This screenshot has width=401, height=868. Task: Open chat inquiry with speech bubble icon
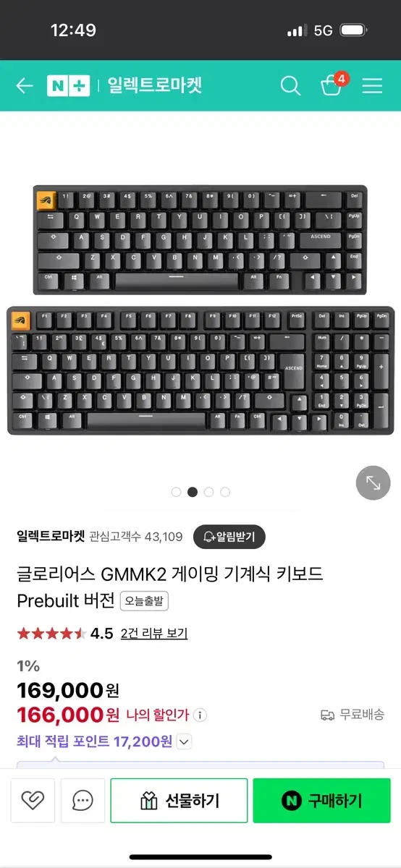pyautogui.click(x=83, y=800)
